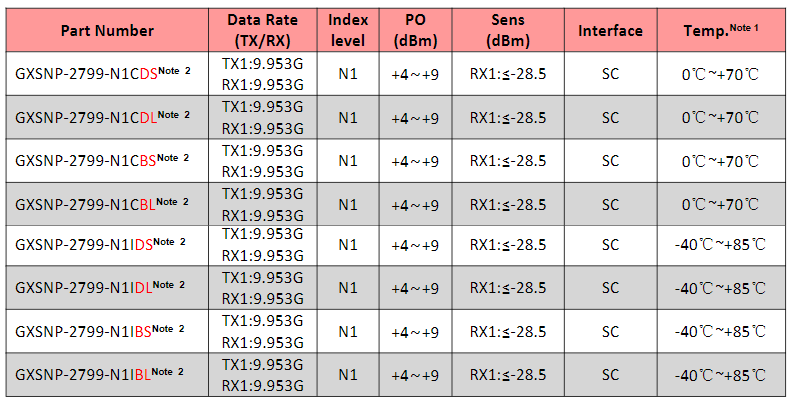This screenshot has width=792, height=406.
Task: Select the Data Rate (TX/RX) header cell
Action: pyautogui.click(x=263, y=30)
